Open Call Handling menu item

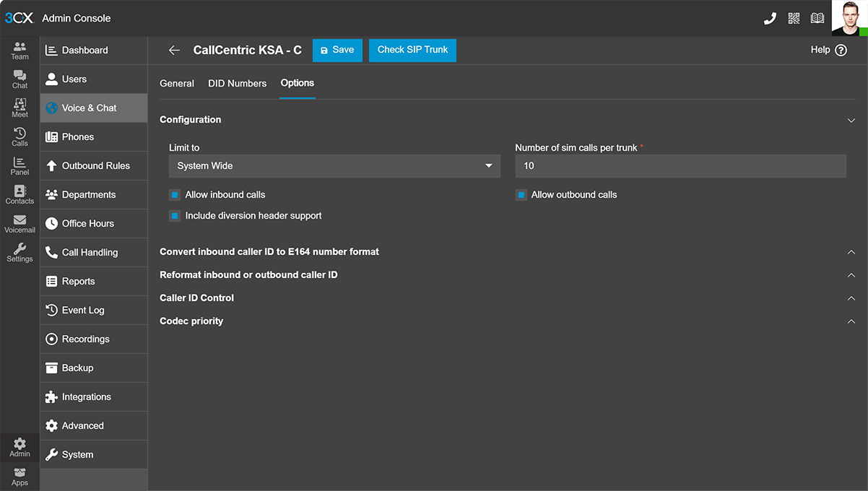pos(94,253)
